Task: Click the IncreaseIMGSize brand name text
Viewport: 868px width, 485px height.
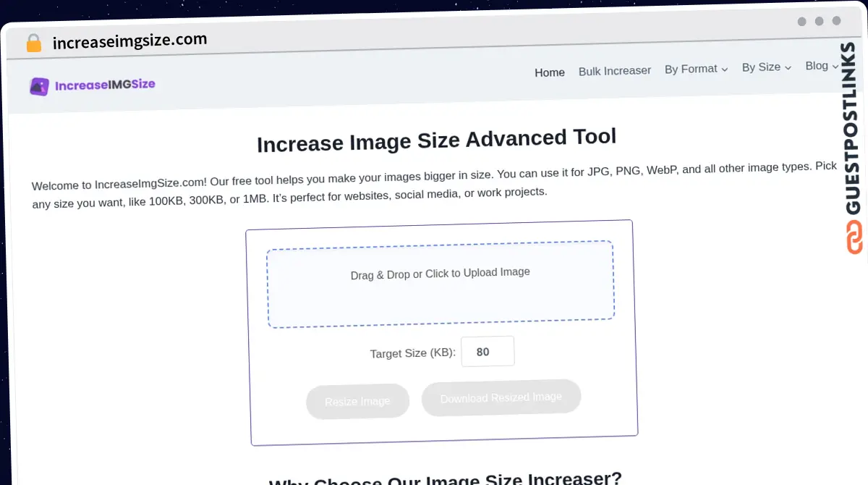Action: (x=106, y=85)
